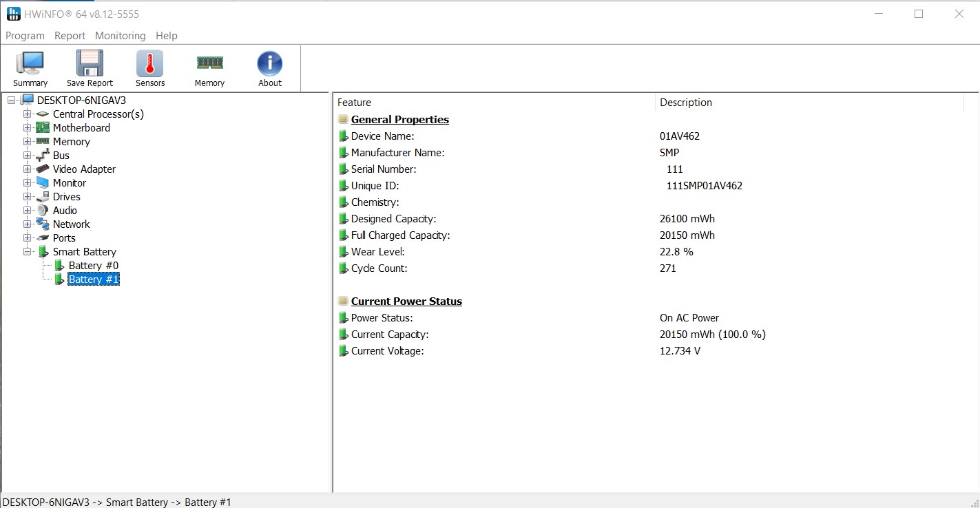980x508 pixels.
Task: Select the Wear Level row
Action: click(651, 252)
